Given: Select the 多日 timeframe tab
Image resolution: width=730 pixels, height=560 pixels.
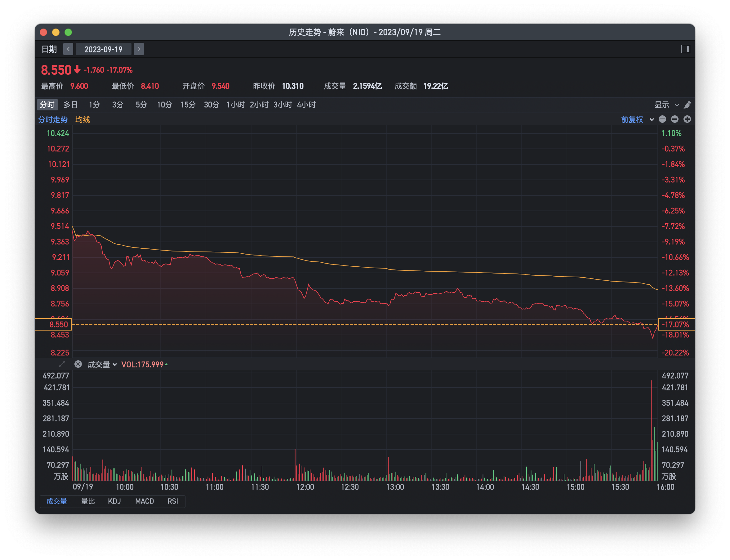Looking at the screenshot, I should click(x=70, y=105).
